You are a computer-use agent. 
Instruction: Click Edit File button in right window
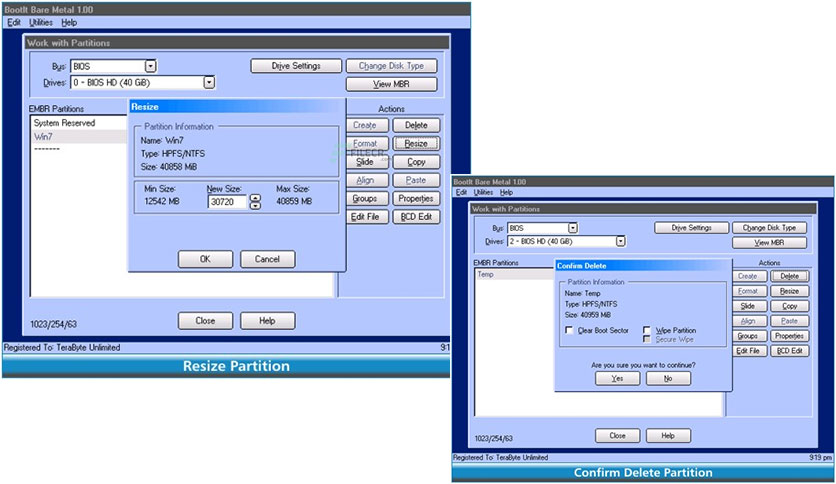pyautogui.click(x=750, y=351)
